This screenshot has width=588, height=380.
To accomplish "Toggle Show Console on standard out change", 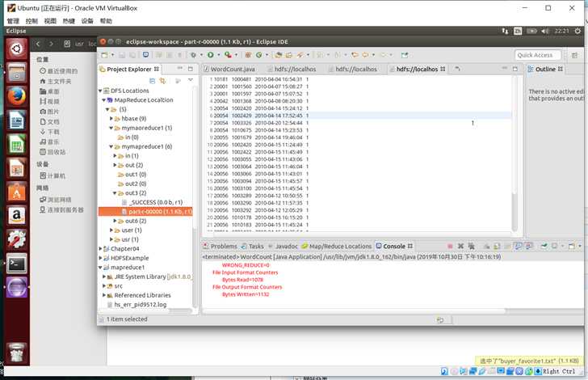I will pos(519,246).
